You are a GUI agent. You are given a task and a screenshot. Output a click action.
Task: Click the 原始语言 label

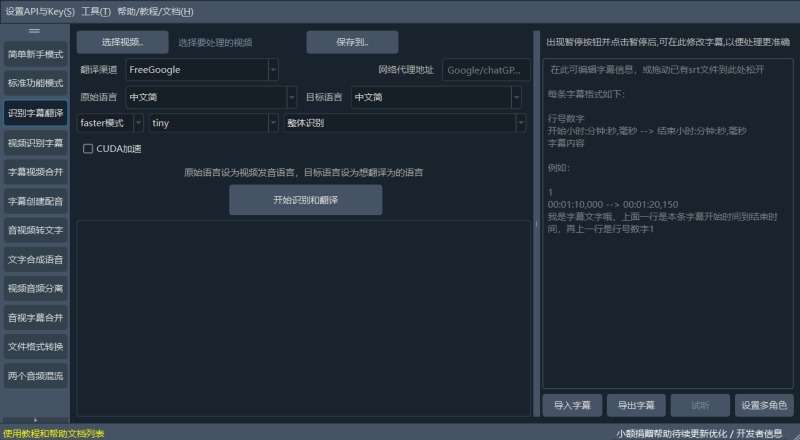coord(98,97)
